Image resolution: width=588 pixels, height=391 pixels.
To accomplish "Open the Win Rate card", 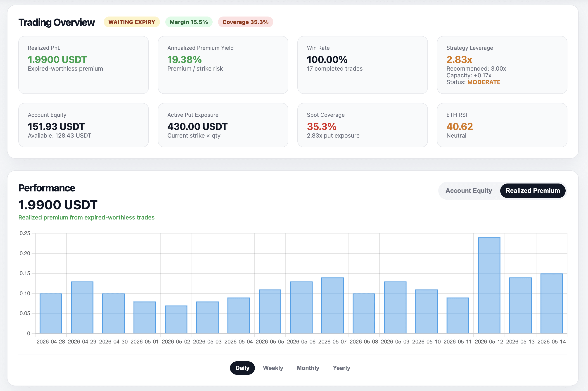I will (x=363, y=65).
